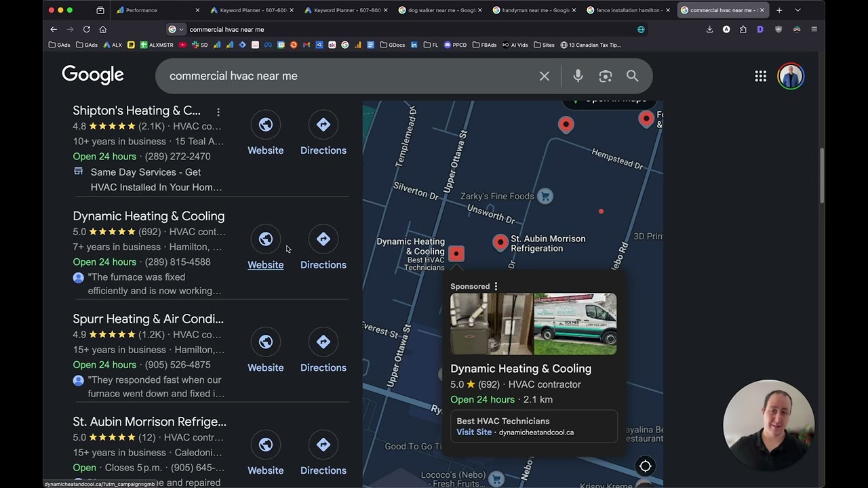The width and height of the screenshot is (868, 488).
Task: Click the van photo in sponsored card
Action: [575, 324]
